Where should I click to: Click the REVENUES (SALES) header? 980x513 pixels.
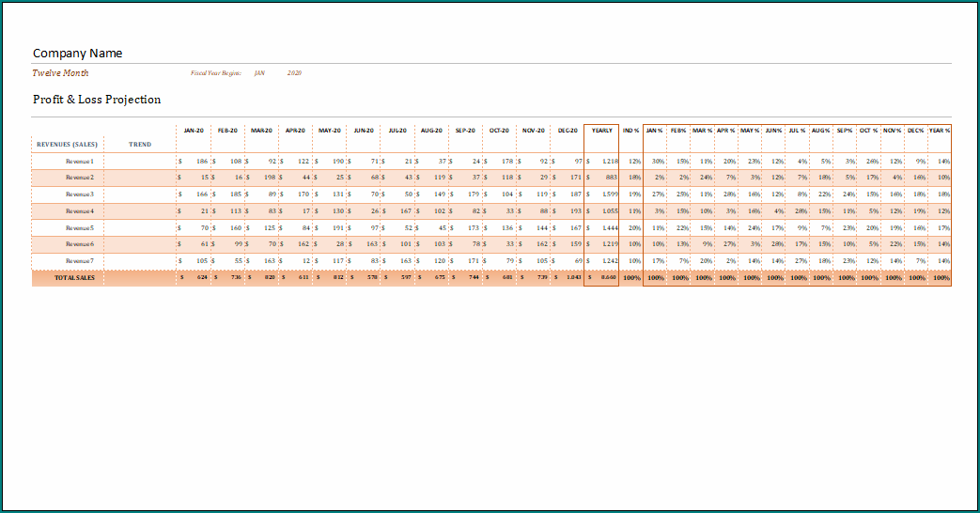(x=67, y=145)
